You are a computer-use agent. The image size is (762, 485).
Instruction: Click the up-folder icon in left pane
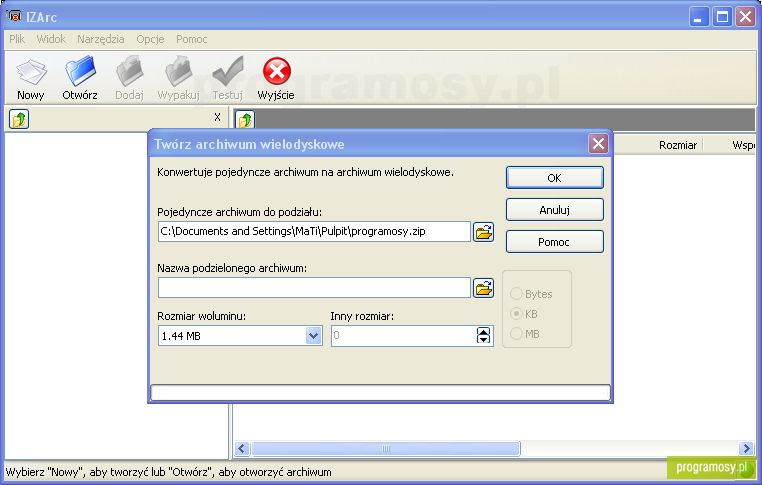(x=19, y=119)
